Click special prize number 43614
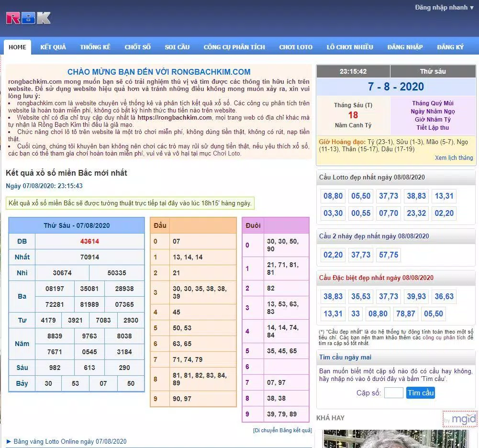Image resolution: width=479 pixels, height=448 pixels. point(89,241)
